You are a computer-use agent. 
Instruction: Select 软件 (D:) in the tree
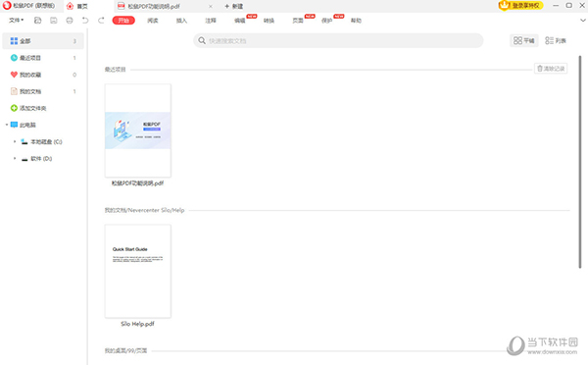click(x=41, y=159)
